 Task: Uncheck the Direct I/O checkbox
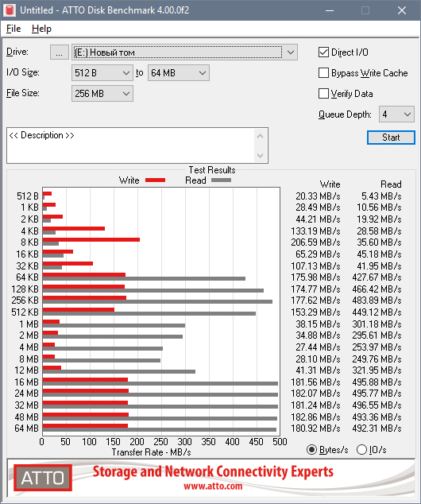pyautogui.click(x=323, y=52)
